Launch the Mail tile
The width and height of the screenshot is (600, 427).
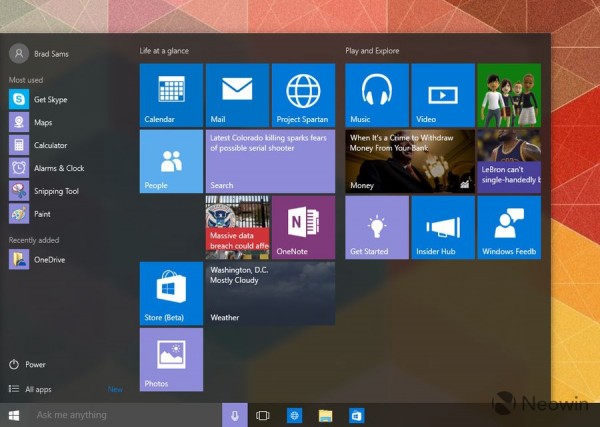point(237,95)
